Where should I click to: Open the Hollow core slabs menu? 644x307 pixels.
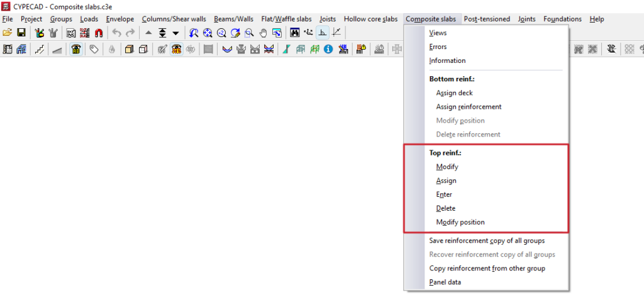point(371,19)
